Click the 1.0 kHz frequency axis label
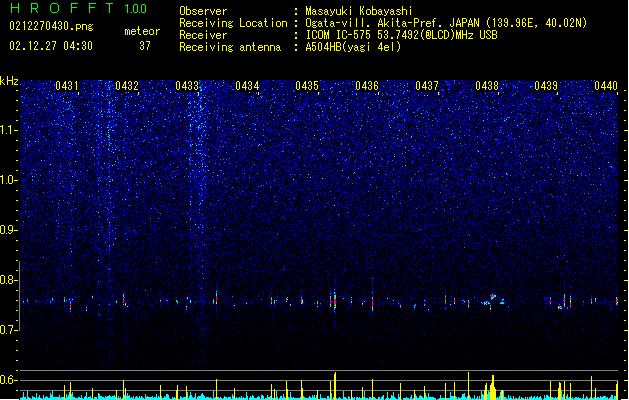The width and height of the screenshot is (629, 400). point(9,180)
